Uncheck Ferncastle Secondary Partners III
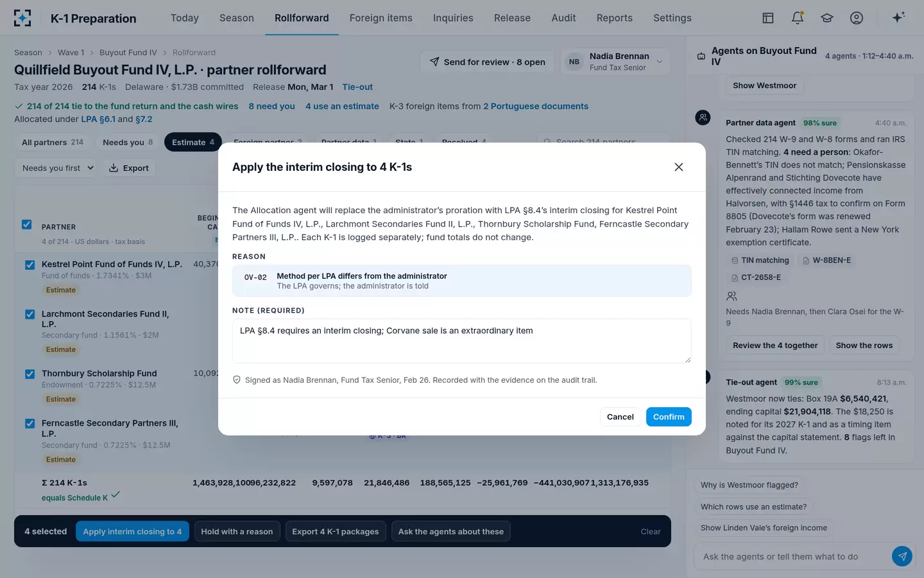Screen dimensions: 924x578 point(30,423)
